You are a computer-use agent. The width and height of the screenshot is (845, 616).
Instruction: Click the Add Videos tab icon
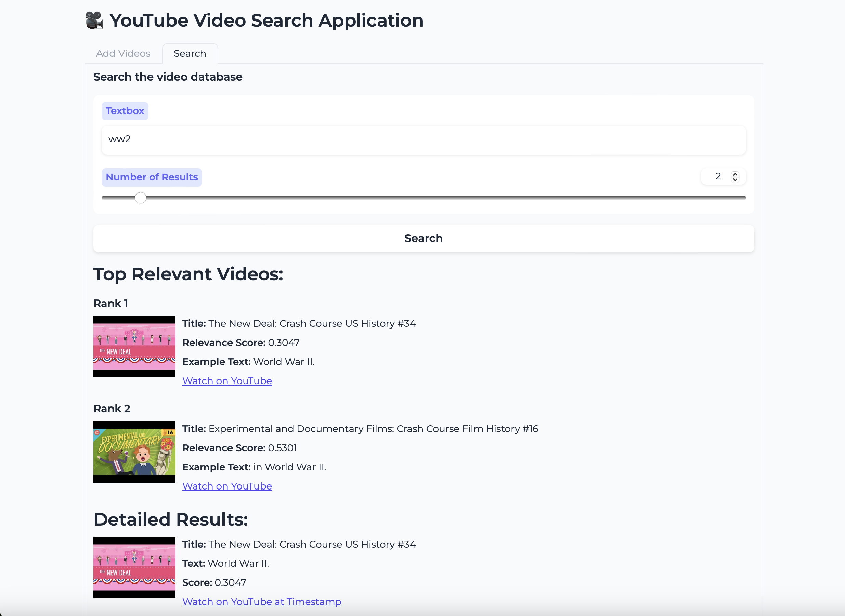point(124,53)
